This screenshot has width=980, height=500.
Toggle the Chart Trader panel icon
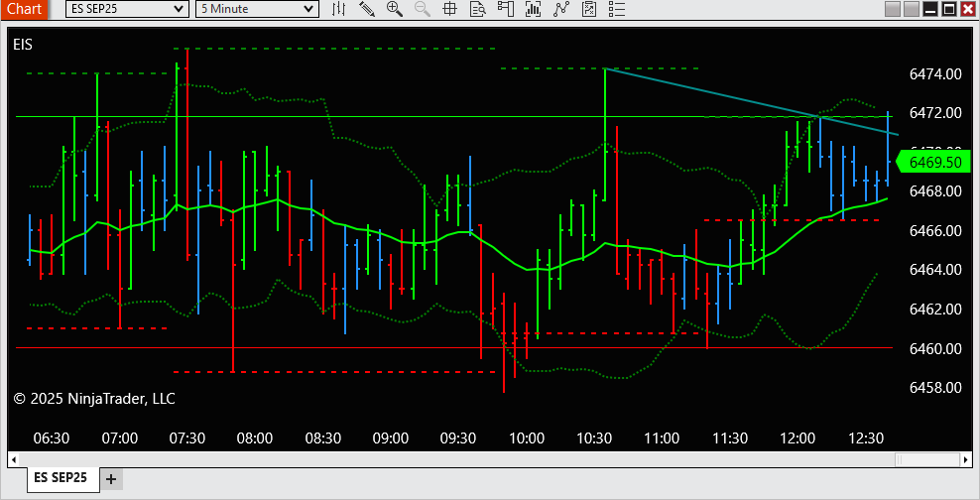[x=505, y=9]
